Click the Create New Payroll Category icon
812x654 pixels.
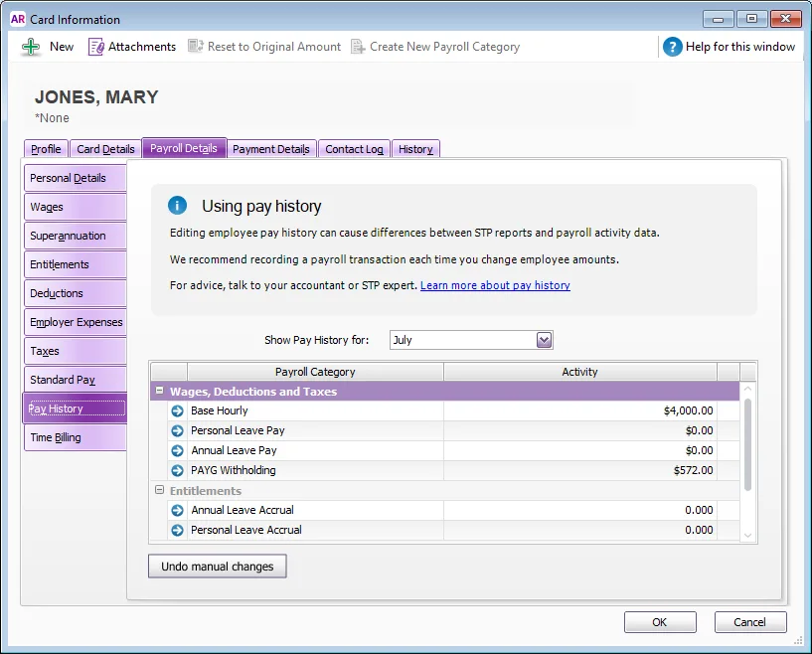point(358,46)
